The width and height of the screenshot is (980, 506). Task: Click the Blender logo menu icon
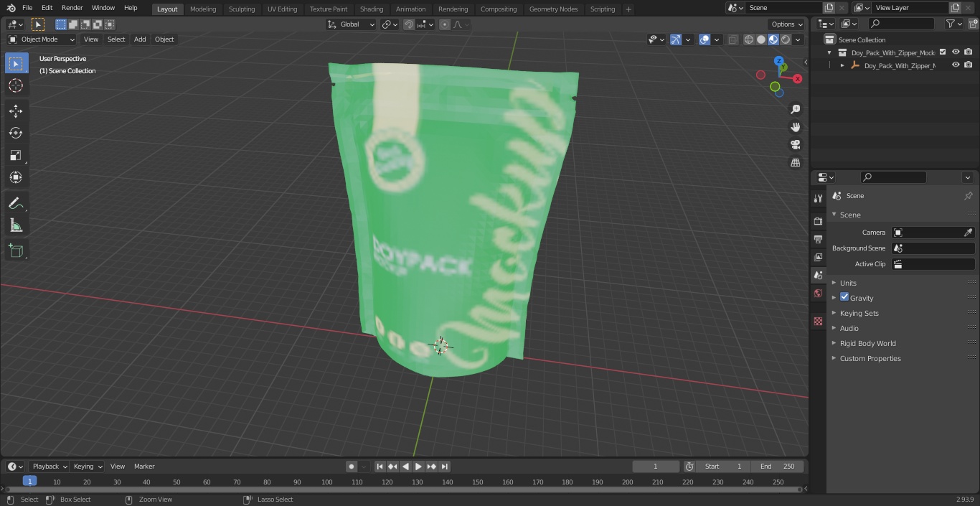[10, 8]
